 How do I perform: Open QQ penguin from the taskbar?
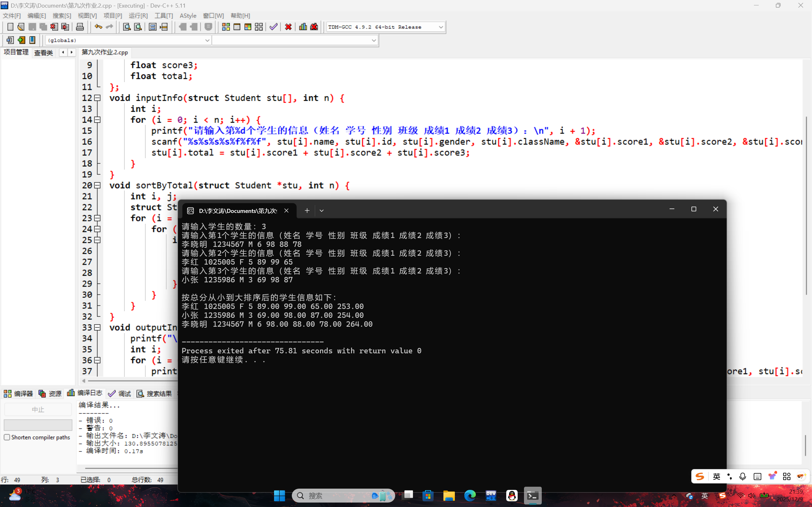(x=512, y=496)
